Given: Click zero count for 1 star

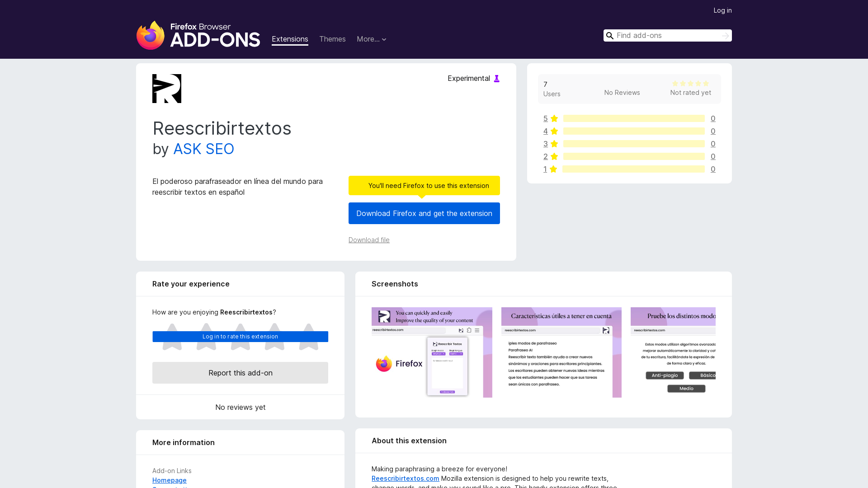Looking at the screenshot, I should tap(713, 169).
